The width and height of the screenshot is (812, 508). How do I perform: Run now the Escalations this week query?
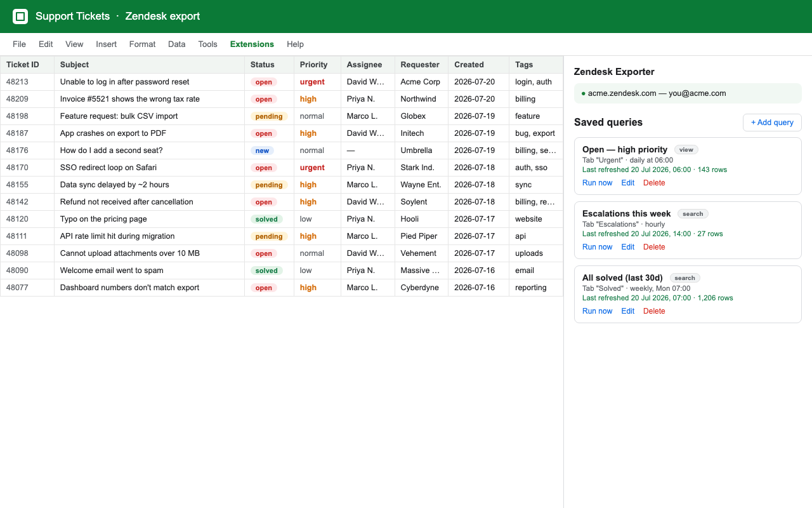pos(598,247)
